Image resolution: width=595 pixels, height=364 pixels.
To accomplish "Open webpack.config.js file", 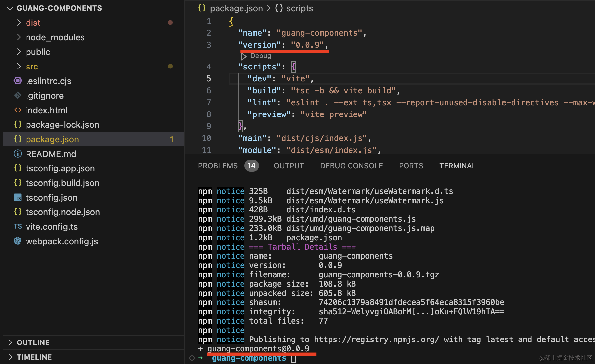I will [x=62, y=241].
